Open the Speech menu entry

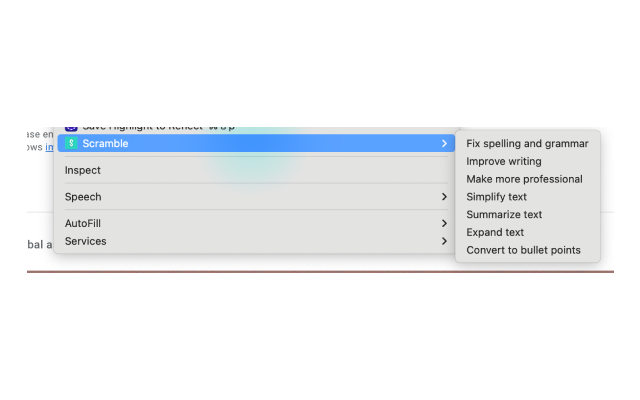tap(83, 197)
